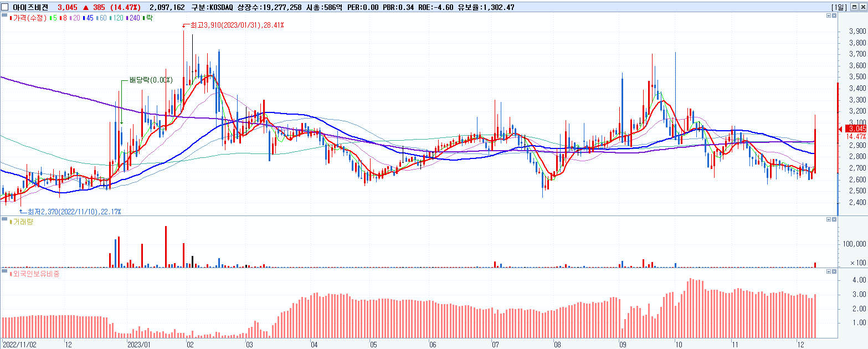Click the 외국인보유비중 indicator label
Viewport: 868px width, 349px height.
(x=34, y=274)
